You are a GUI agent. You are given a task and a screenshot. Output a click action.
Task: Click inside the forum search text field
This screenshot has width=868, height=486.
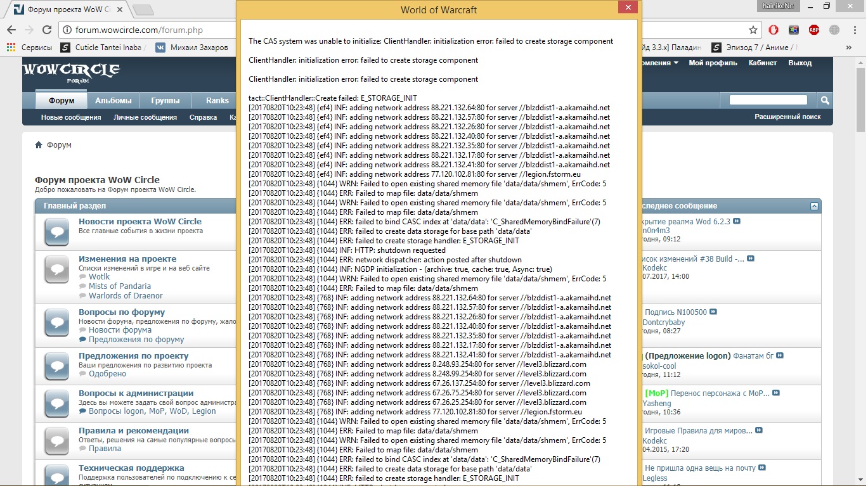[x=768, y=99]
